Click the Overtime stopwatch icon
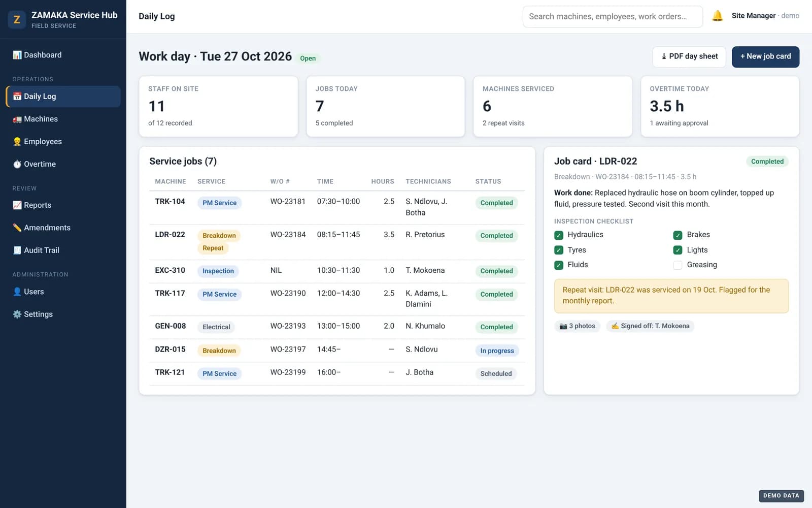Viewport: 812px width, 508px height. (17, 164)
